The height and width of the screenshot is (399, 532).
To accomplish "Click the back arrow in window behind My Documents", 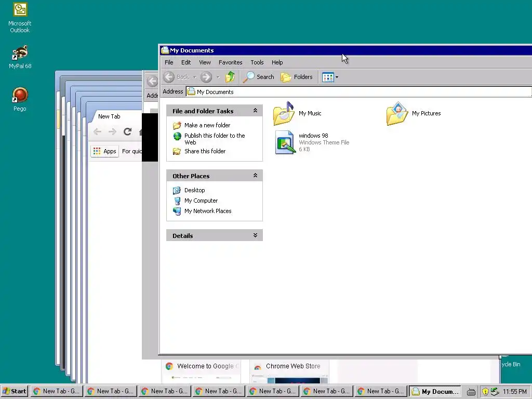I will pos(152,81).
